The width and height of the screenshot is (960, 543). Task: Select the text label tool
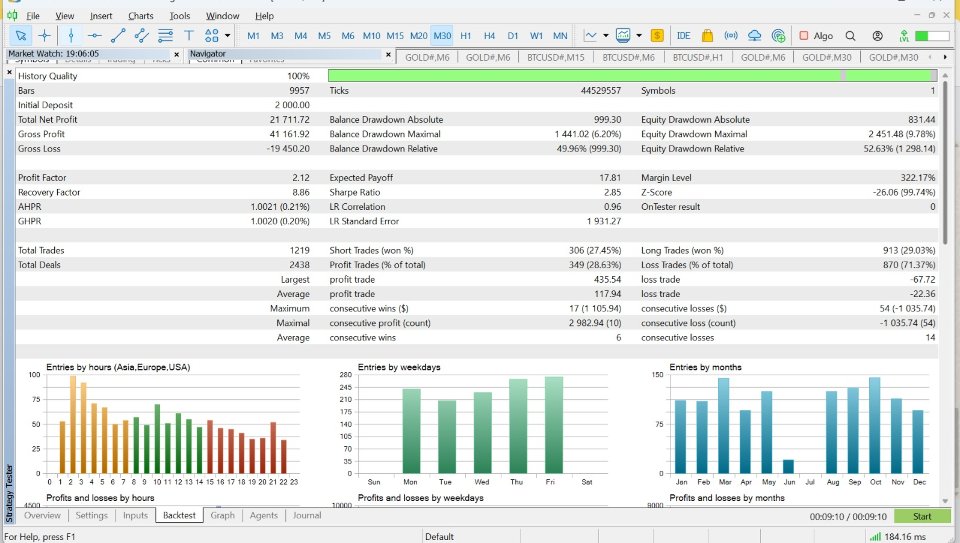[190, 36]
